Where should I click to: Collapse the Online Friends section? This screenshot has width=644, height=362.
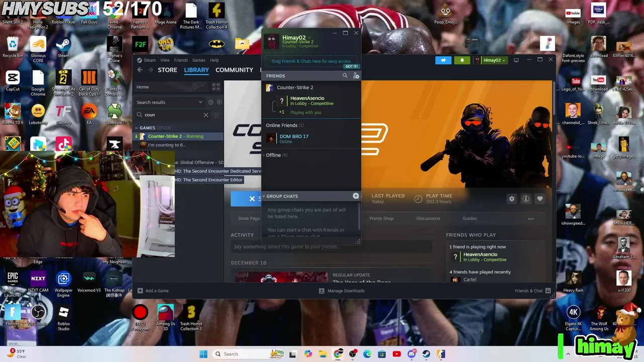(x=284, y=125)
